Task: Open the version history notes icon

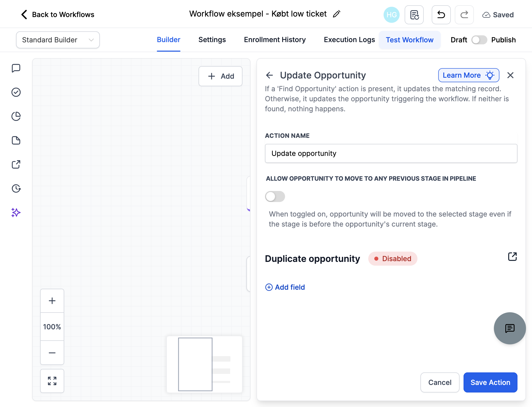Action: point(414,15)
